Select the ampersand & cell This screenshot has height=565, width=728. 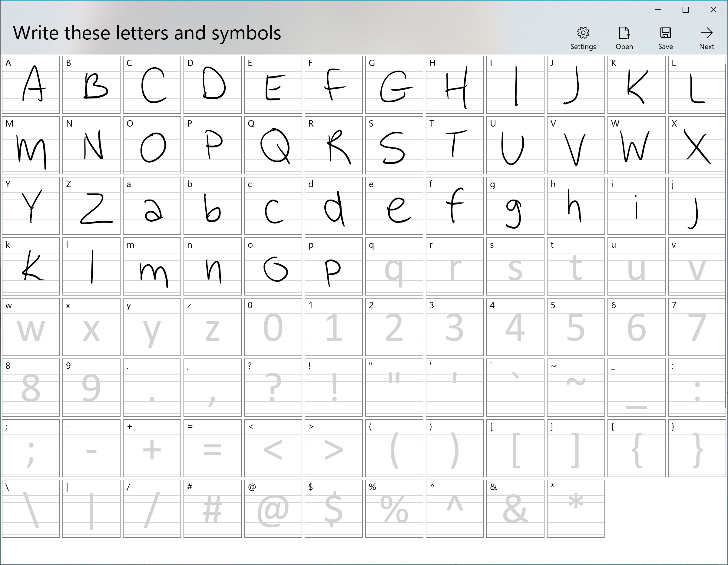[x=515, y=509]
